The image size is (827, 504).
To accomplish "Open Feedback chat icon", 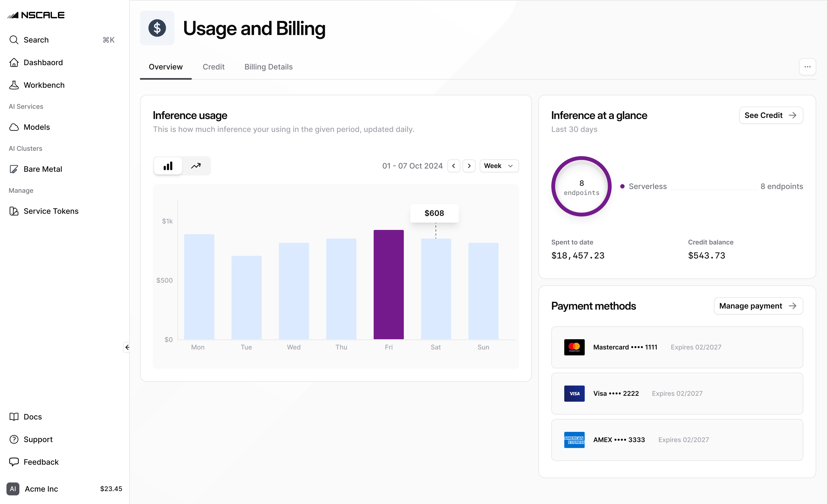I will (x=14, y=462).
